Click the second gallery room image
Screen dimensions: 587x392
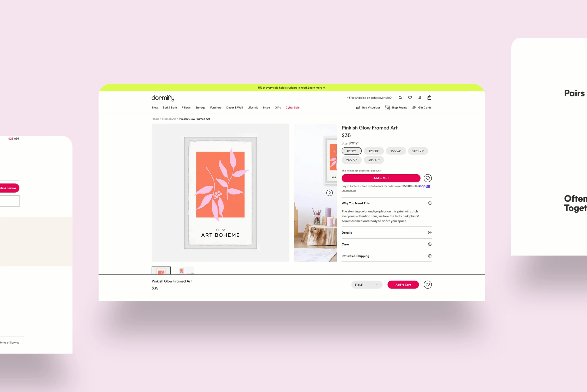click(x=315, y=193)
